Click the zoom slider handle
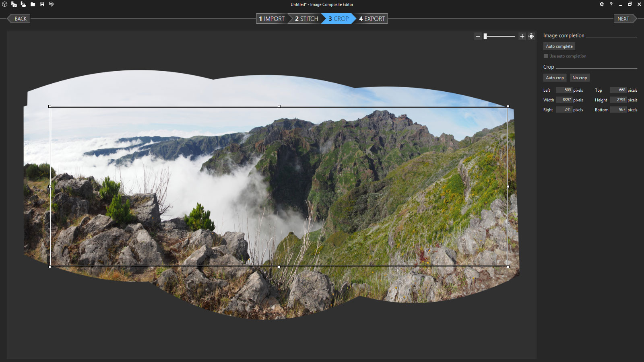 (485, 36)
